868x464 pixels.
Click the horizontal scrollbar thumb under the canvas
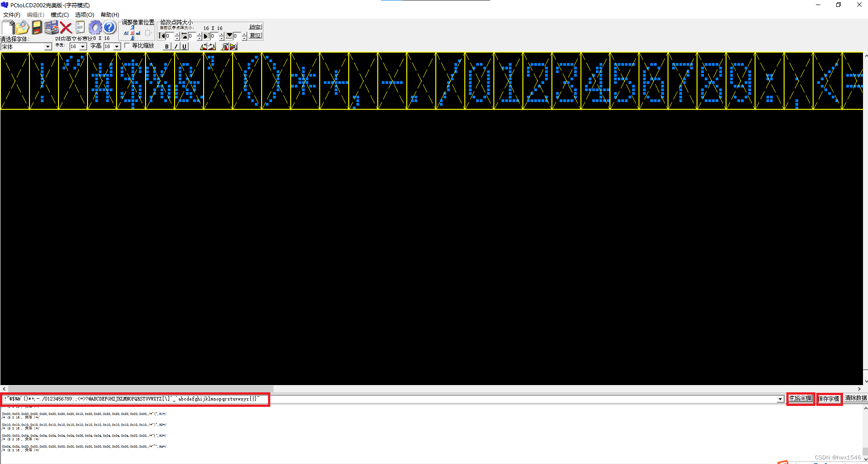point(141,389)
